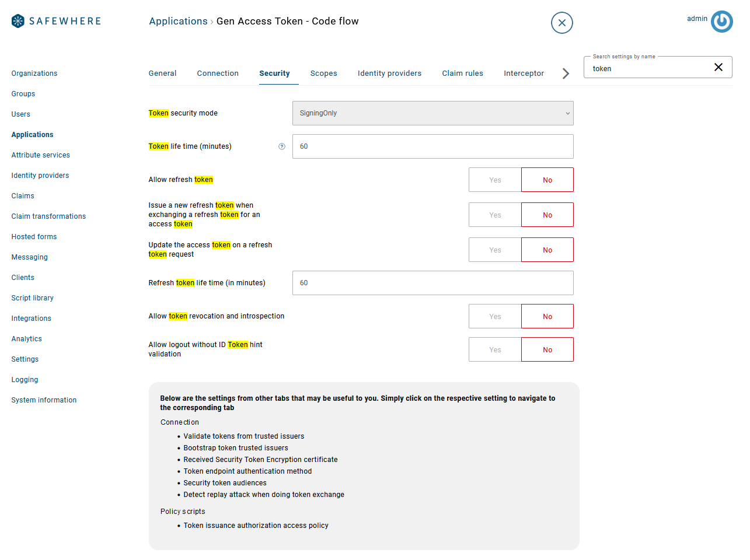
Task: Open Settings in the sidebar
Action: point(25,359)
